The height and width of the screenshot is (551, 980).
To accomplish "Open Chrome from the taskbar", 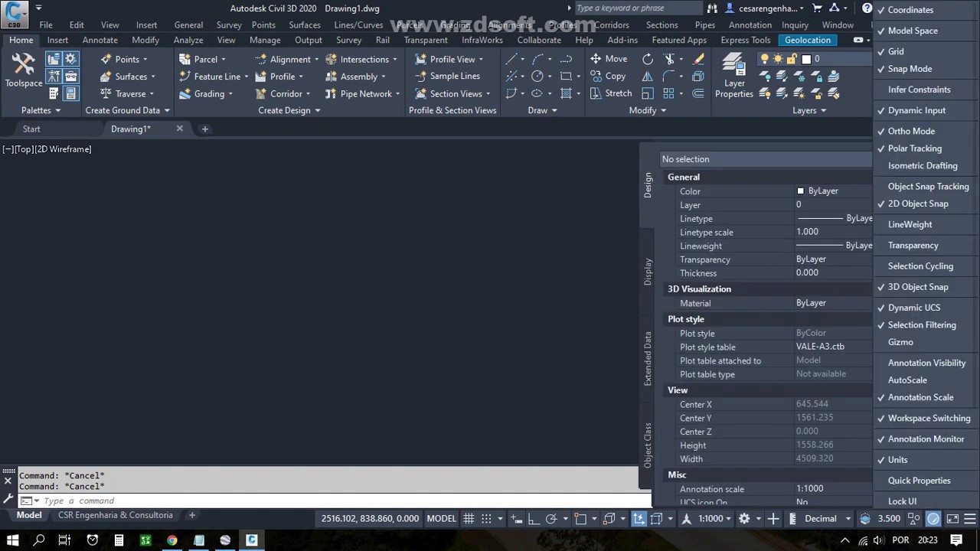I will (171, 540).
